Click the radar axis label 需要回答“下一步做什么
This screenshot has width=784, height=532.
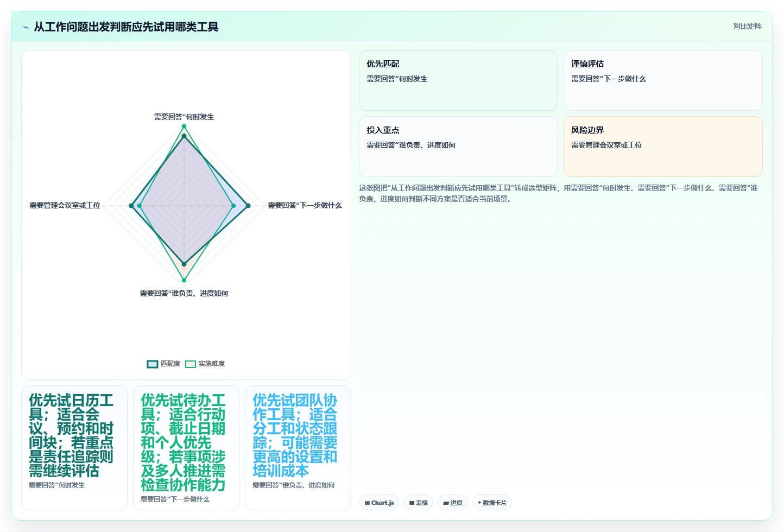305,205
